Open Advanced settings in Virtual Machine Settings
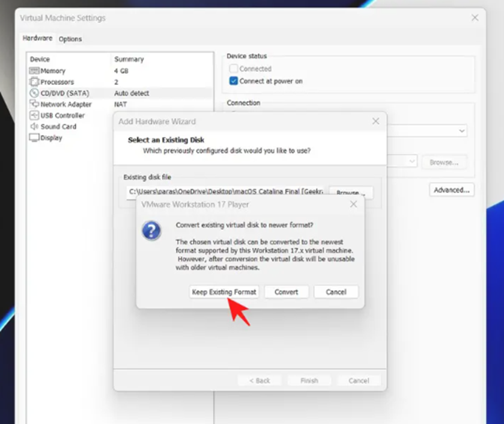This screenshot has height=424, width=504. tap(452, 190)
